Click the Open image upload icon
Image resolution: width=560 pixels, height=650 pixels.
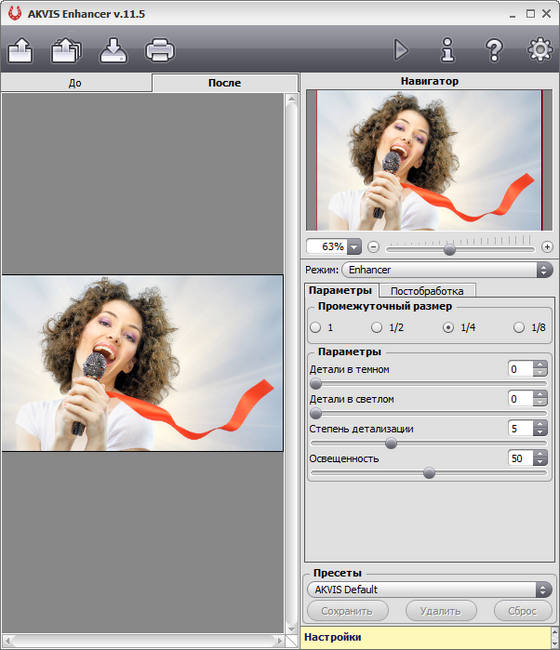point(20,50)
